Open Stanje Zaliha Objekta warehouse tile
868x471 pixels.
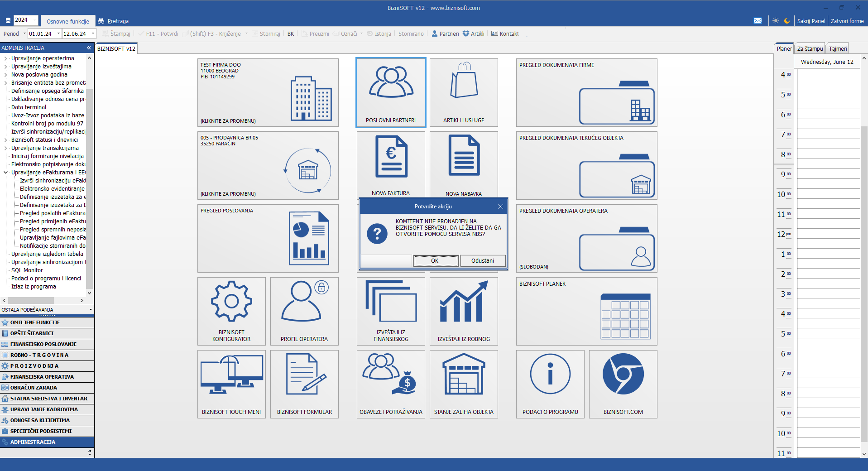(x=463, y=384)
